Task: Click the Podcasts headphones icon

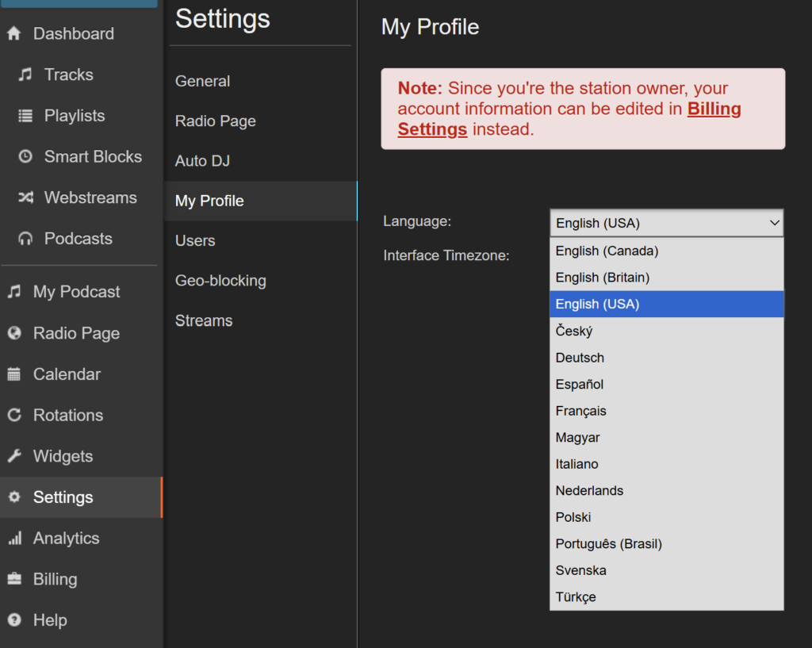Action: coord(25,238)
